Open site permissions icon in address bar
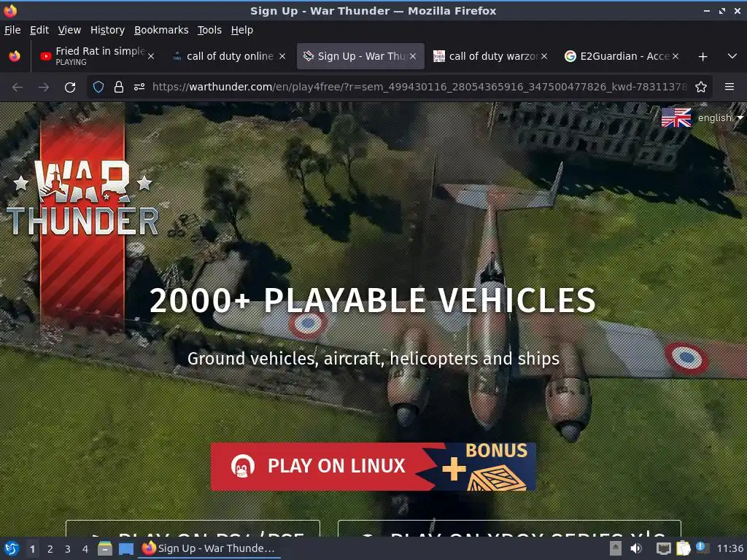The width and height of the screenshot is (747, 560). click(x=139, y=87)
